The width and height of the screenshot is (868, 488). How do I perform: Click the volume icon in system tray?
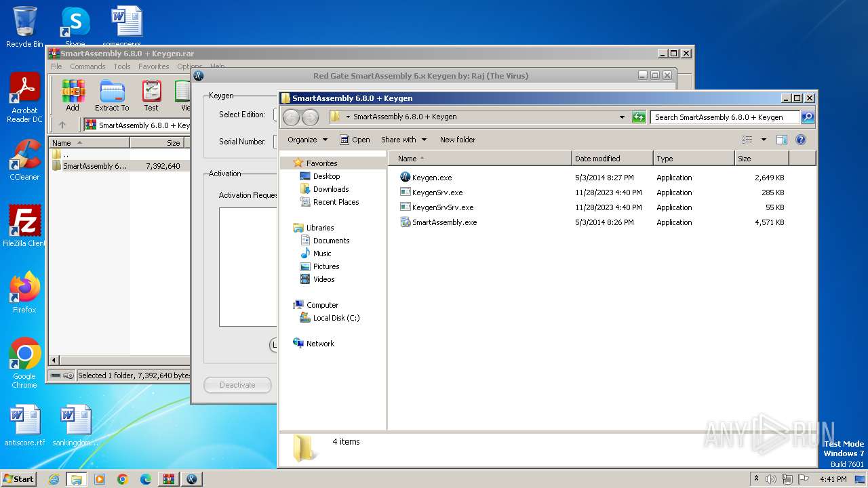coord(771,479)
